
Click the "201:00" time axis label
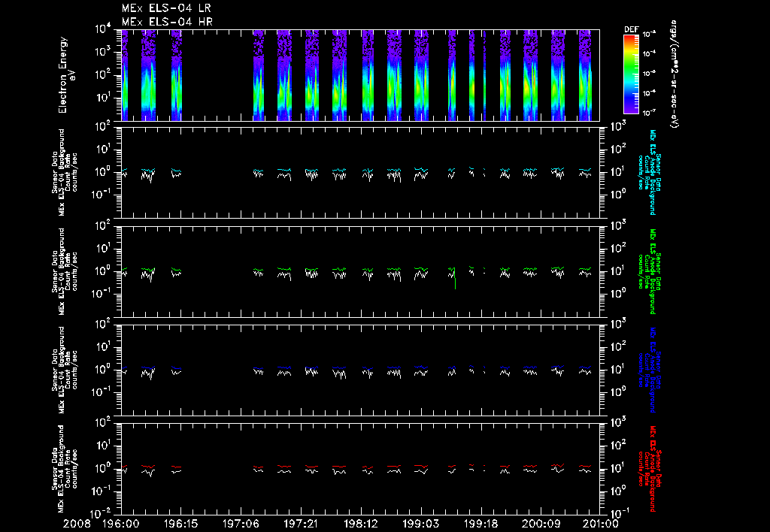(599, 524)
